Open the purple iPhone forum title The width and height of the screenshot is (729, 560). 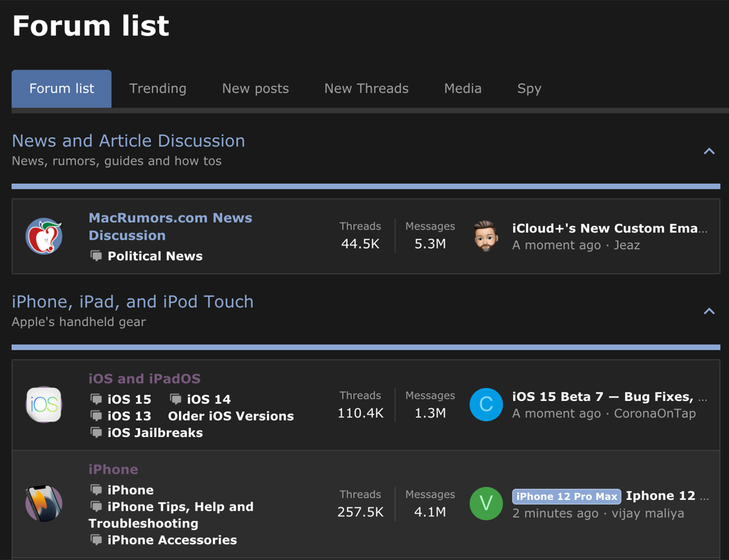click(x=113, y=469)
